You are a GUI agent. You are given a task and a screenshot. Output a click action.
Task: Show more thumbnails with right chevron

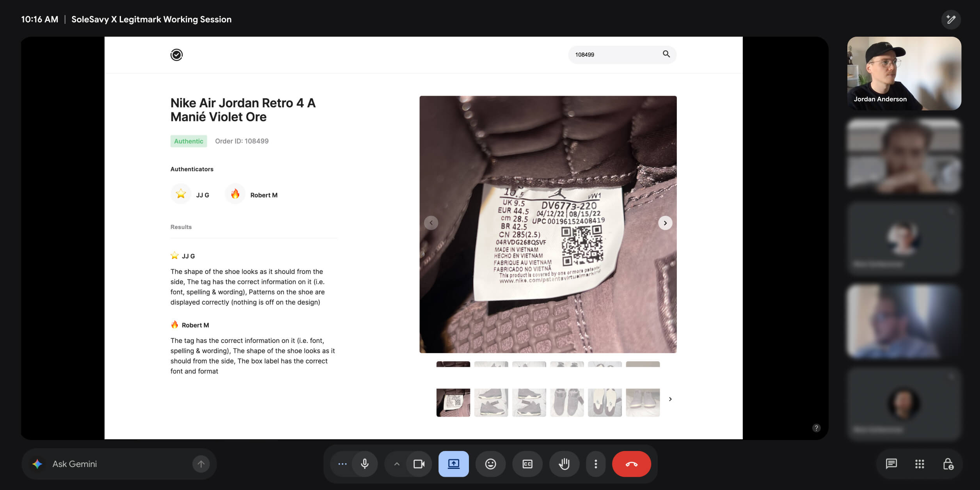670,399
